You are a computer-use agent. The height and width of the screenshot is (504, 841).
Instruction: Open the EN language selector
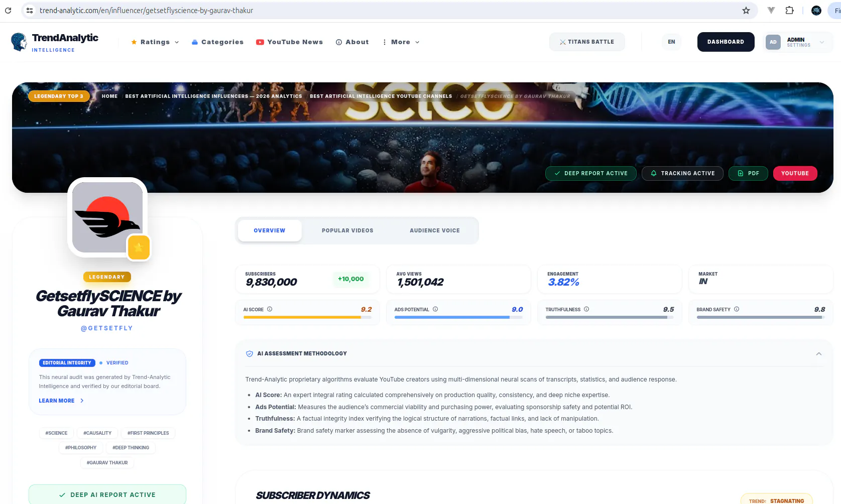671,42
